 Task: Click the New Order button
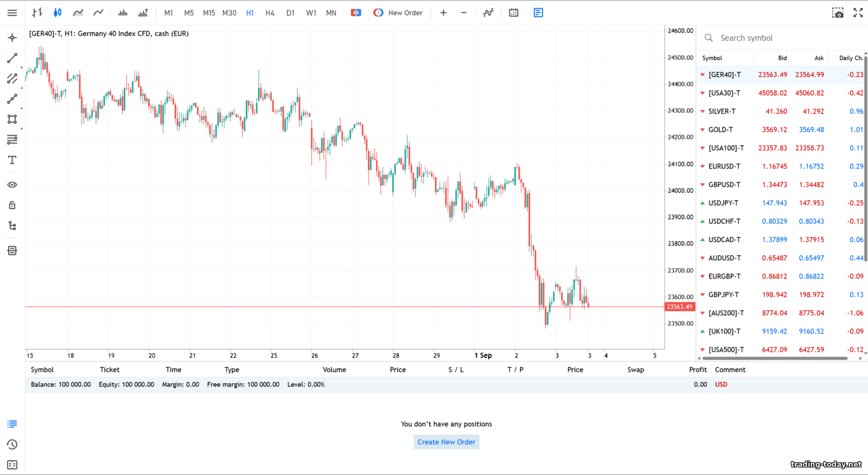[405, 12]
